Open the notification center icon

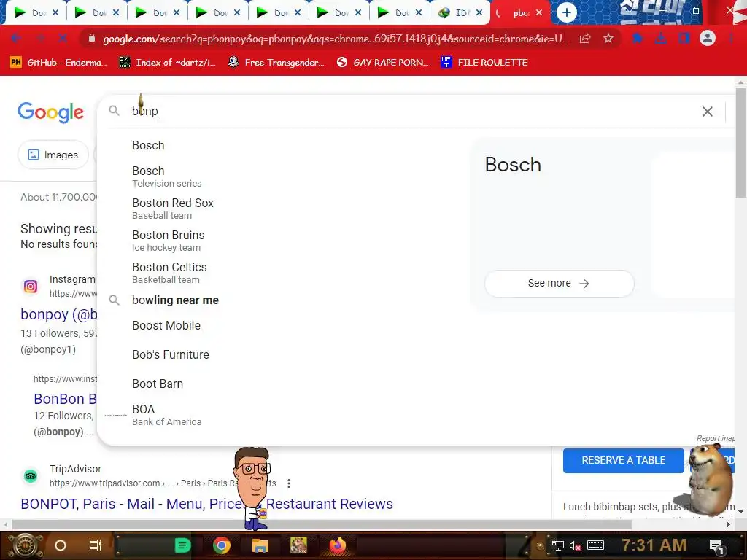(716, 546)
